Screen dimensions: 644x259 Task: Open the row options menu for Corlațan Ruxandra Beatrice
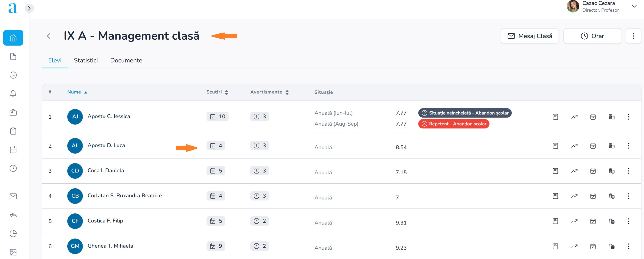pos(628,196)
